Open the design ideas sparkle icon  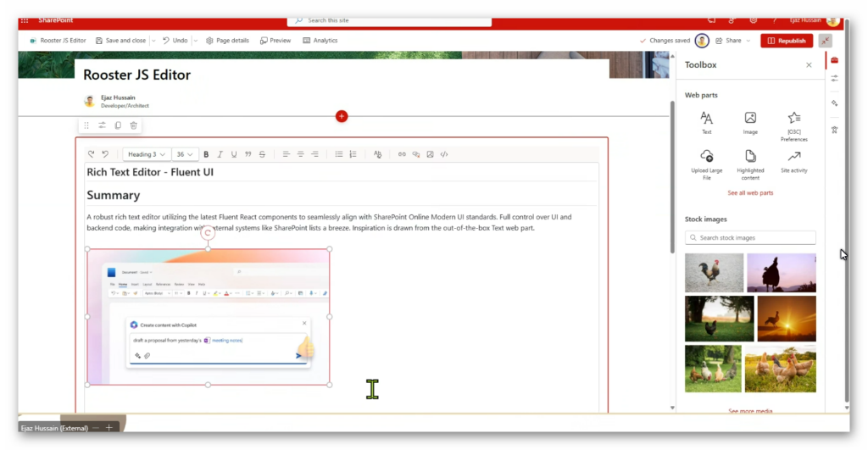click(x=834, y=103)
